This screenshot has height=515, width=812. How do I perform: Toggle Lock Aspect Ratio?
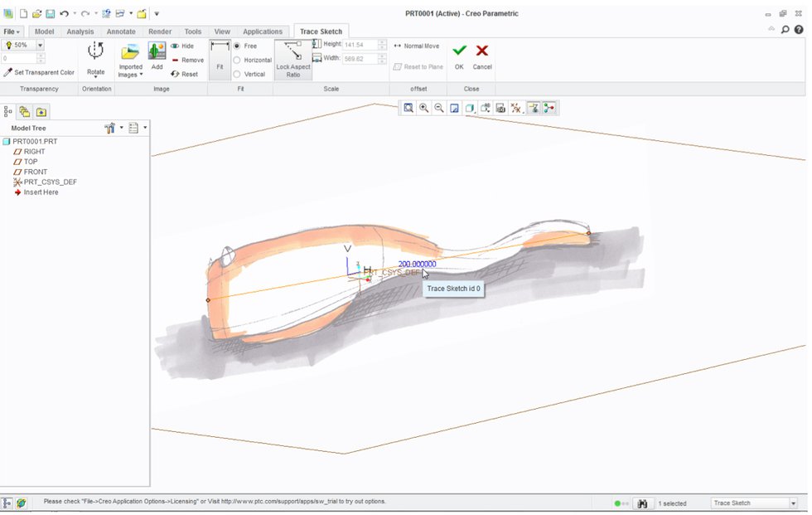(293, 59)
